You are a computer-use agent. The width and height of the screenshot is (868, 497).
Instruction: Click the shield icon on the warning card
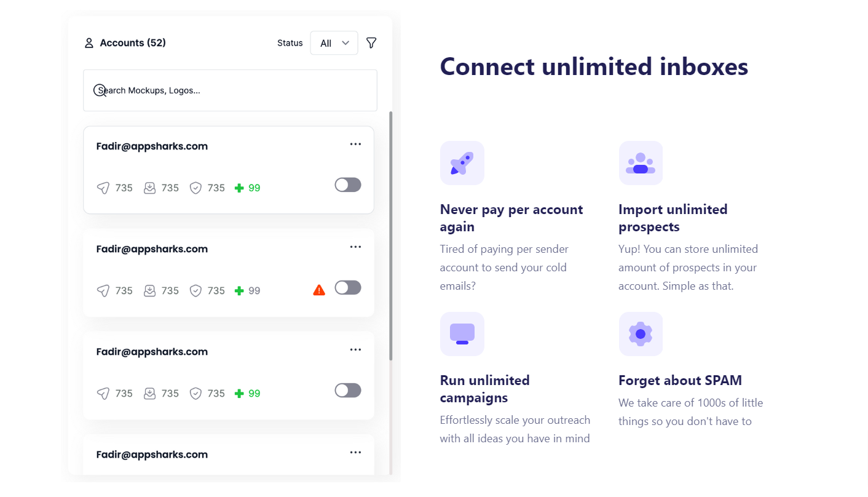pos(195,291)
